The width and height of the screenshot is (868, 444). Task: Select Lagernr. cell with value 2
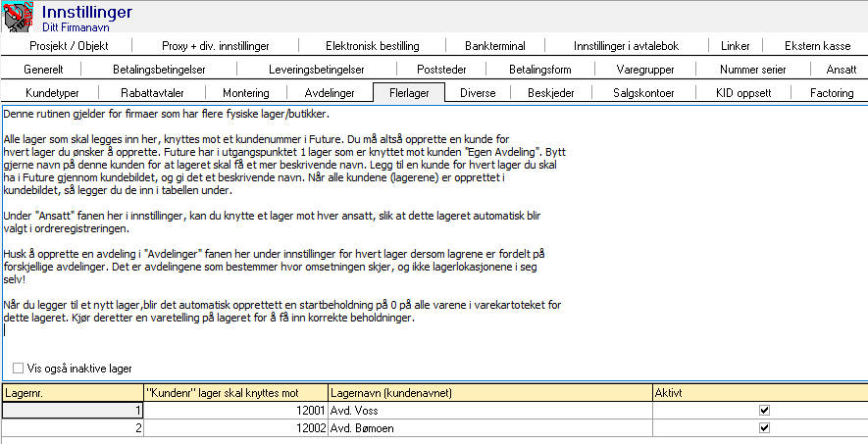click(x=72, y=428)
